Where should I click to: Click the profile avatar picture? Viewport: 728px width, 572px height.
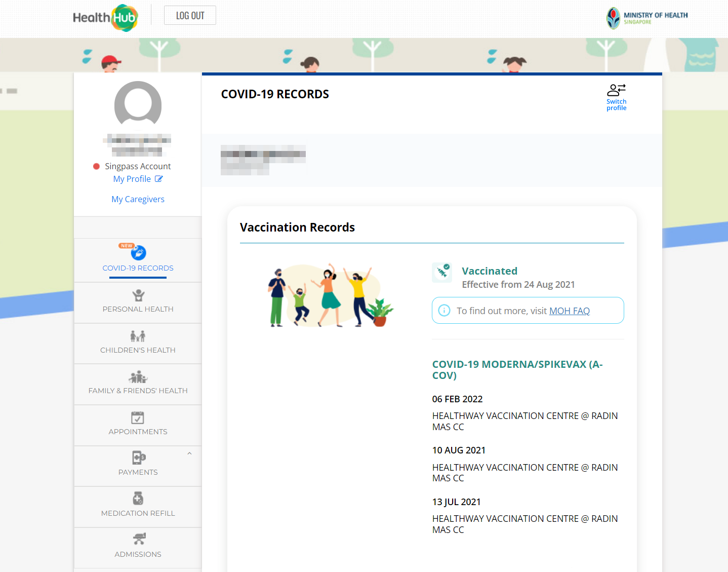tap(138, 105)
